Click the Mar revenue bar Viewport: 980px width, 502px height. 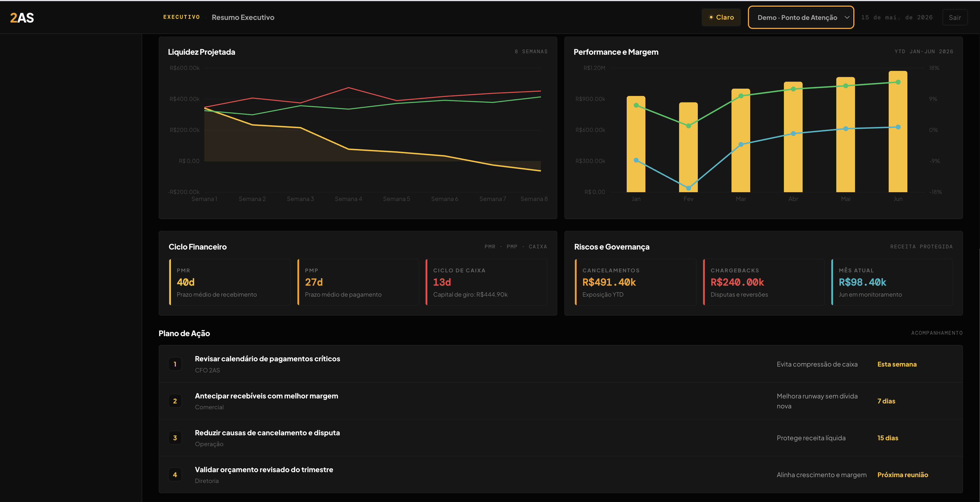[x=741, y=140]
